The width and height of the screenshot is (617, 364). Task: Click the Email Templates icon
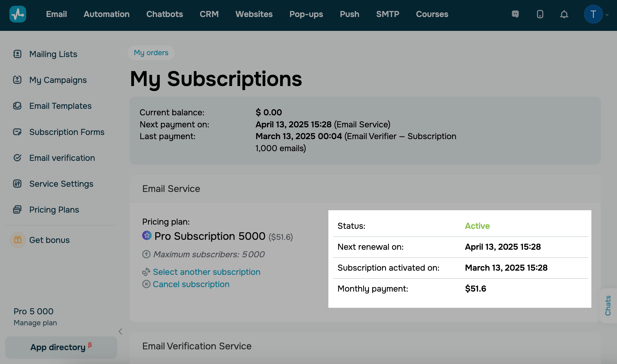click(17, 106)
